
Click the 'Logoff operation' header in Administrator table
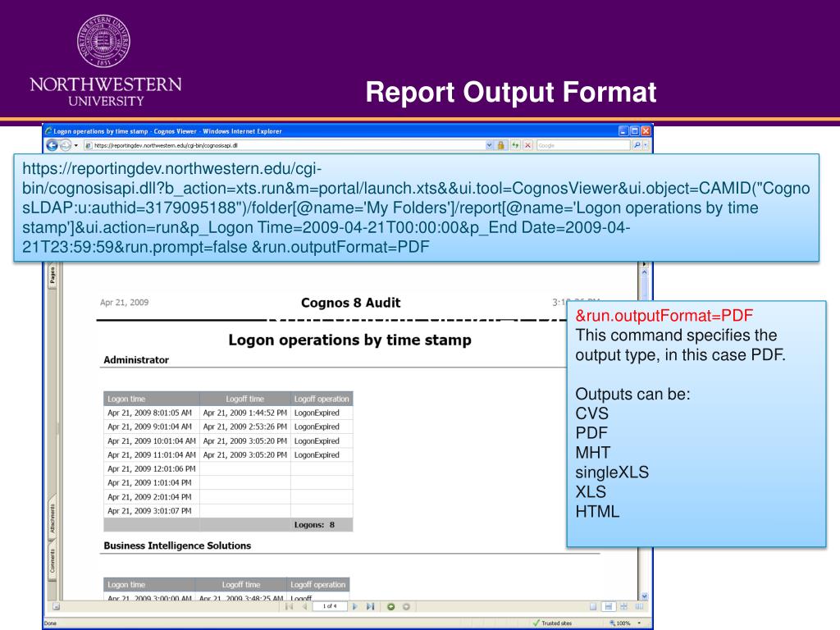[322, 399]
